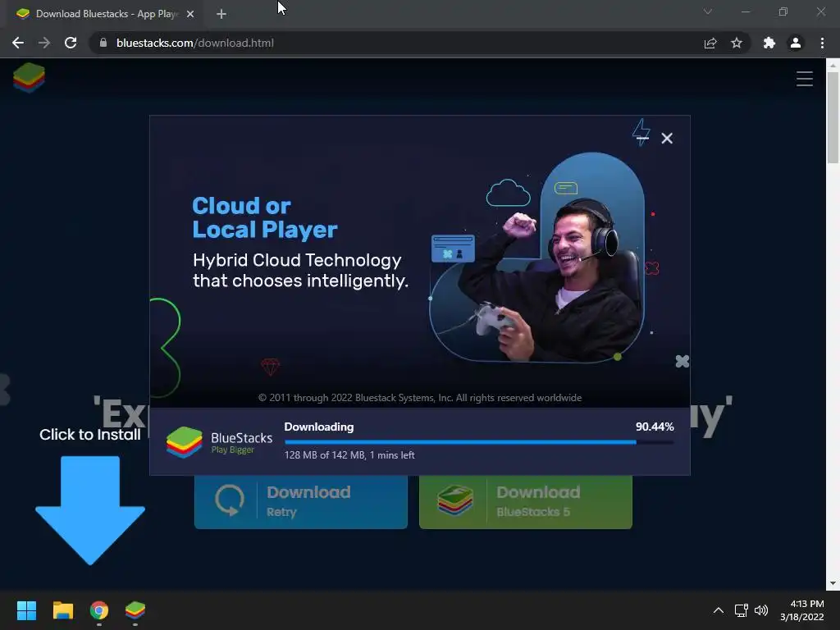The width and height of the screenshot is (840, 630).
Task: Click the 90.44% progress text
Action: [654, 427]
